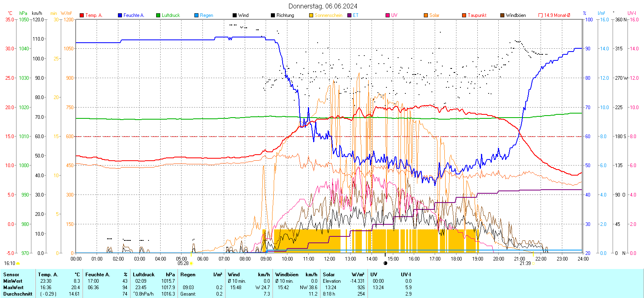Click the brown Windböen legend square
This screenshot has width=644, height=298.
pos(502,15)
